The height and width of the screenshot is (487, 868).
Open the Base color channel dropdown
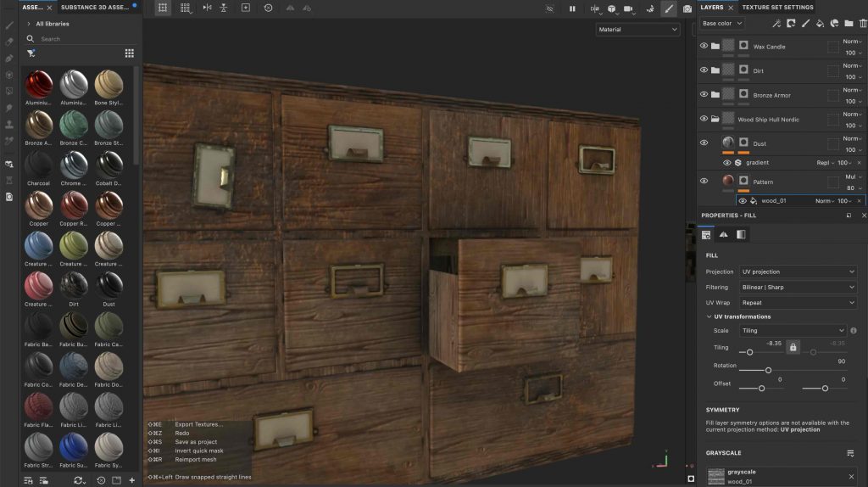(x=721, y=24)
